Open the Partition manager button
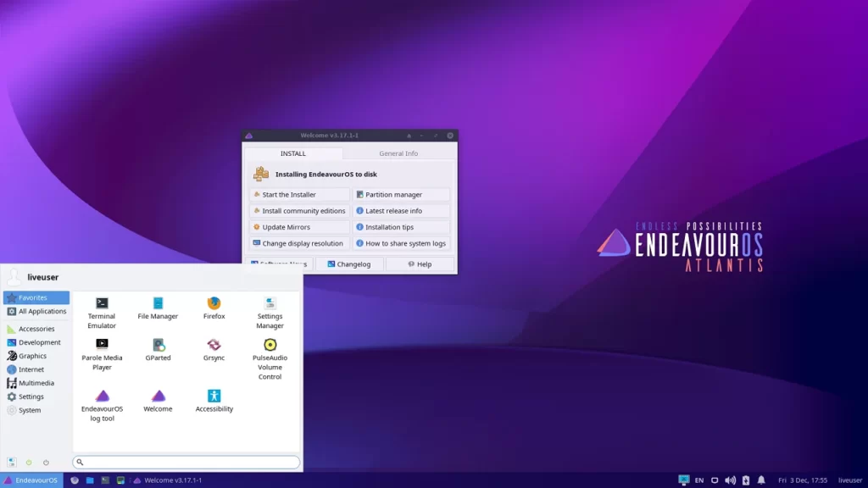This screenshot has width=868, height=488. tap(401, 195)
